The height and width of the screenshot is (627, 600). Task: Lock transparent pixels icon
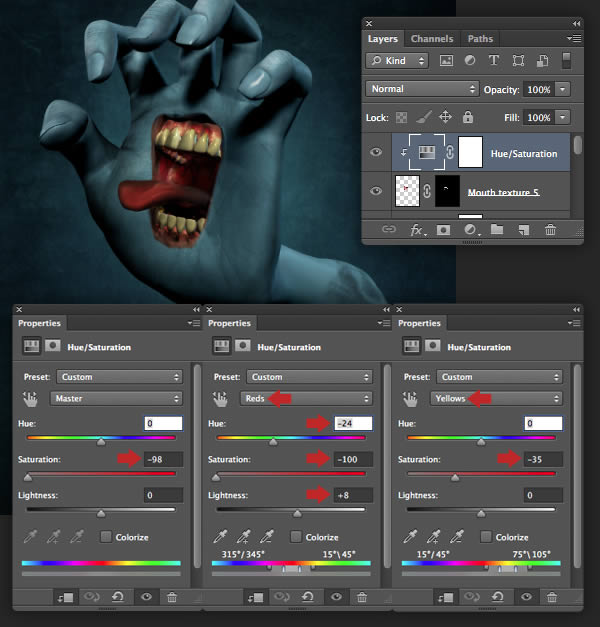(x=401, y=117)
